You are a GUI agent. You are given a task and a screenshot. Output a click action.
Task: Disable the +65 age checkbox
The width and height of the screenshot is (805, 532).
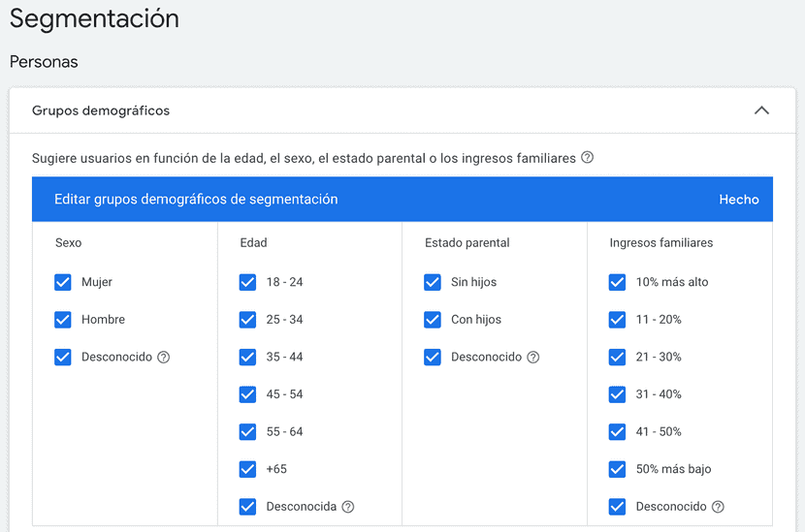pyautogui.click(x=248, y=469)
